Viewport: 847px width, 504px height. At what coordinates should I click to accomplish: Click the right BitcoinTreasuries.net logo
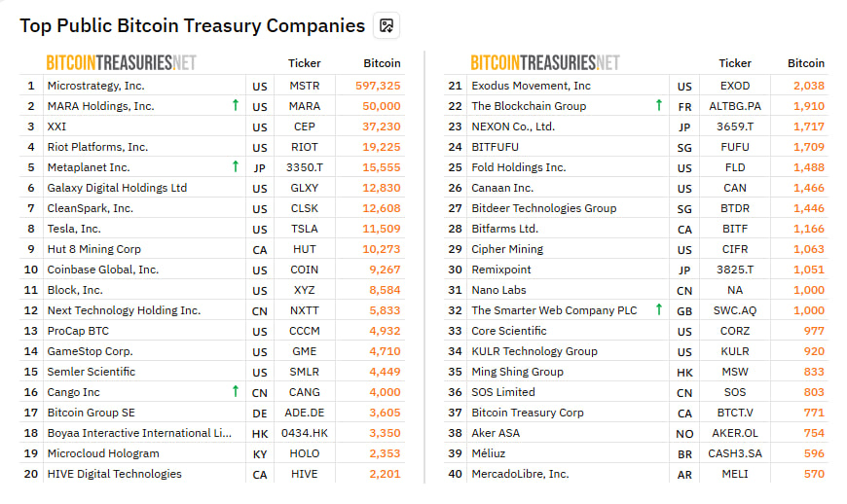pos(545,63)
